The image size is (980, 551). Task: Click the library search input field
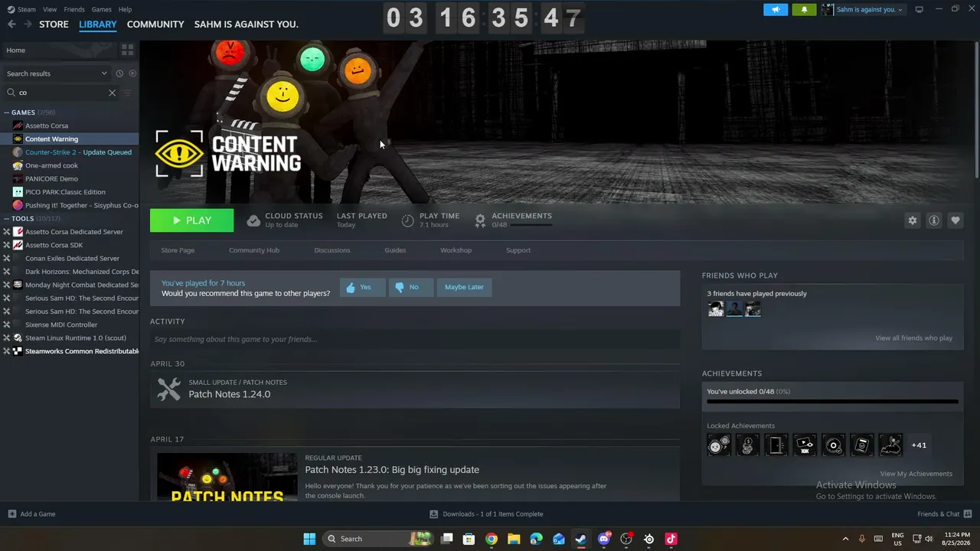pos(61,93)
